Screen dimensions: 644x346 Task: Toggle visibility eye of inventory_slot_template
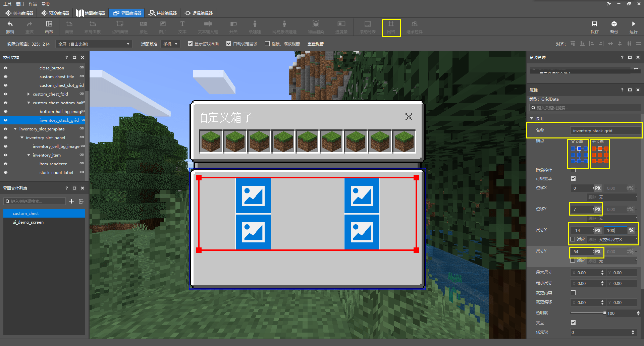click(6, 129)
